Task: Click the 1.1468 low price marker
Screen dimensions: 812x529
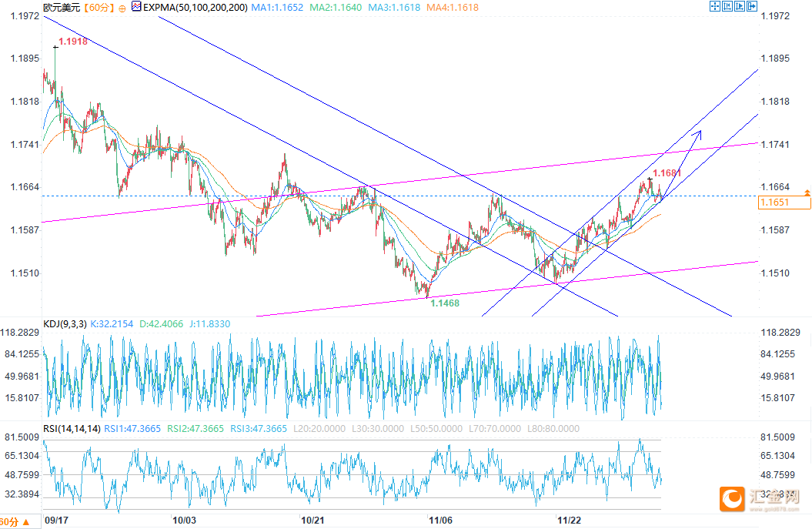Action: point(445,303)
